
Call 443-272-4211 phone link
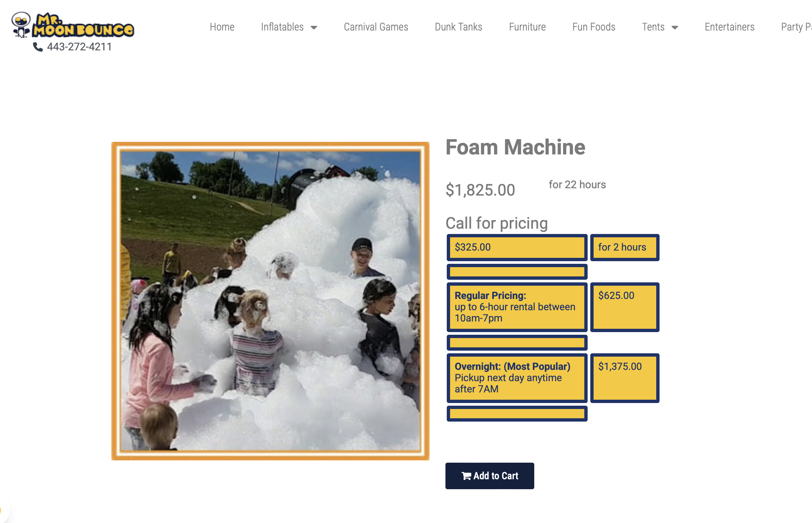click(79, 47)
